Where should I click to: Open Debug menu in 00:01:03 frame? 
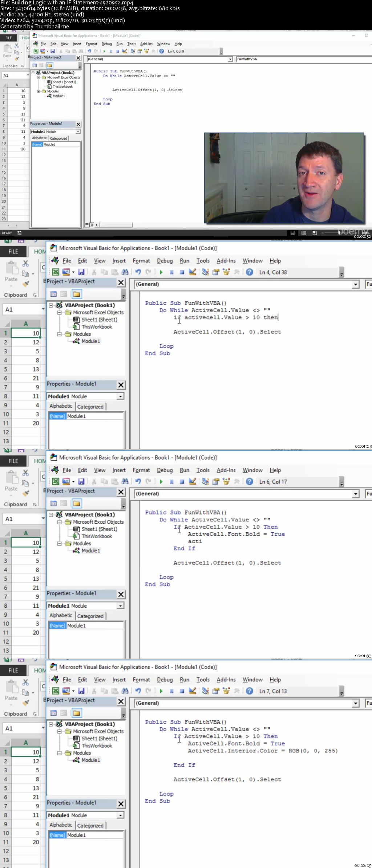point(165,261)
